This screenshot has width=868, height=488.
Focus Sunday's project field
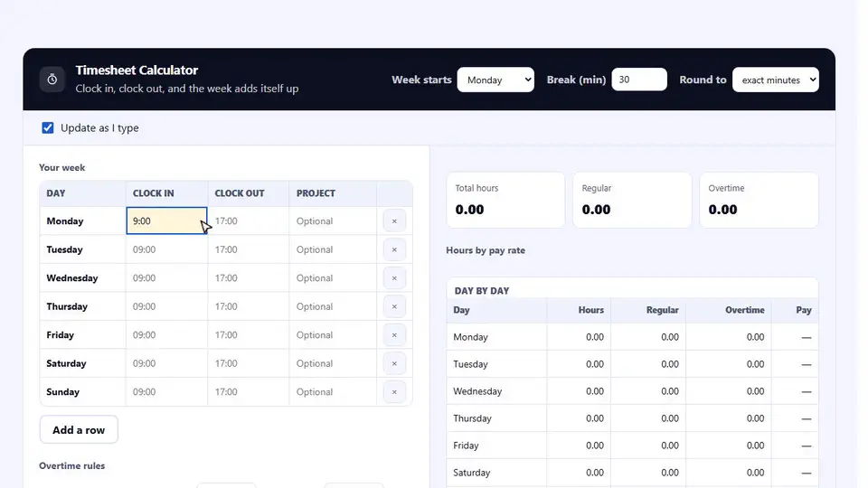pyautogui.click(x=333, y=391)
